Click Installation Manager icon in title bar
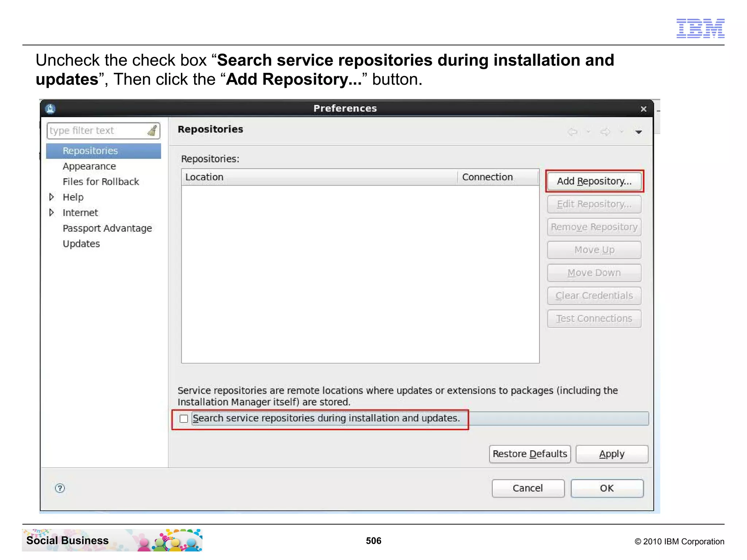 point(50,109)
